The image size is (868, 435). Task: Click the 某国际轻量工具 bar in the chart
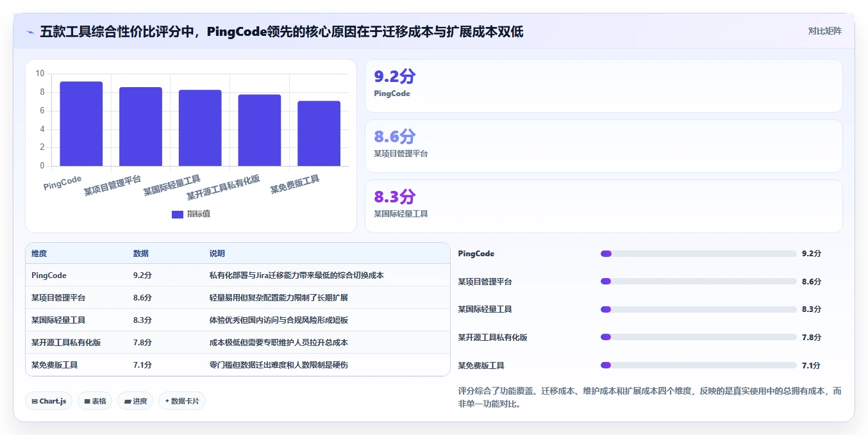pyautogui.click(x=200, y=128)
